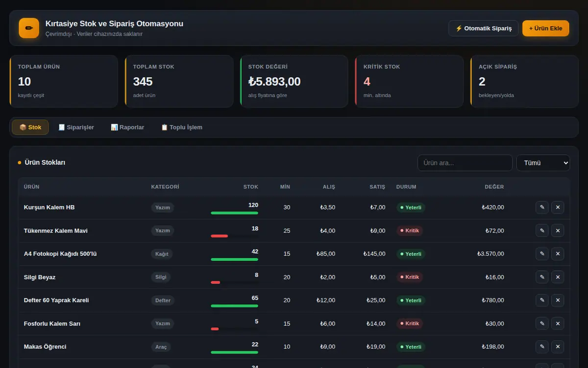Click the + Ürün Ekle button
The width and height of the screenshot is (588, 368).
pyautogui.click(x=546, y=28)
